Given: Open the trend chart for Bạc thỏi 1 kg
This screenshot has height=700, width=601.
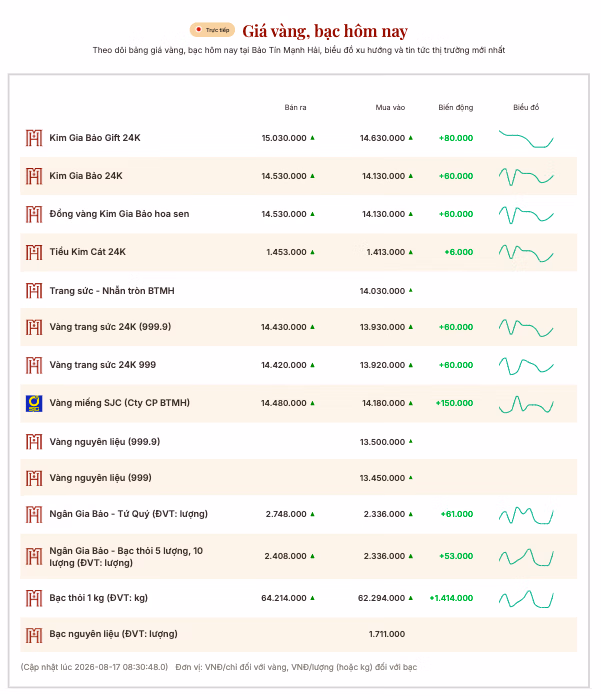Looking at the screenshot, I should pyautogui.click(x=526, y=599).
